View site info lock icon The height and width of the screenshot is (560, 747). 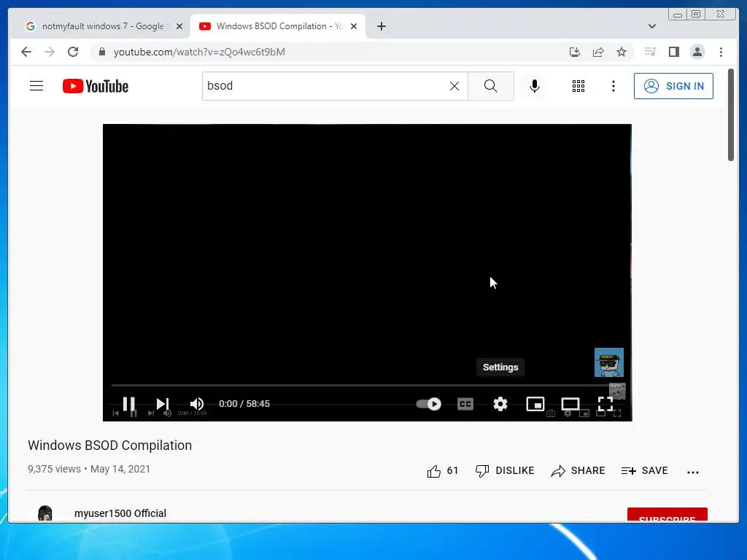coord(101,52)
